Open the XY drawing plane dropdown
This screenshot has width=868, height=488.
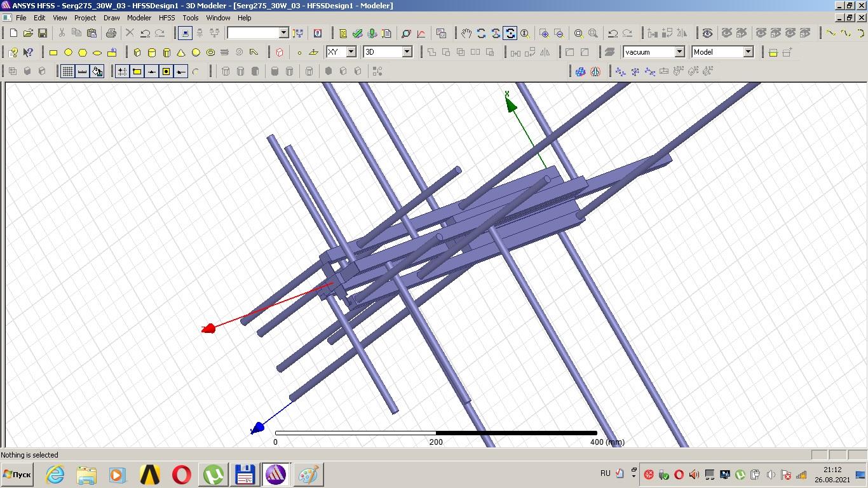coord(350,52)
